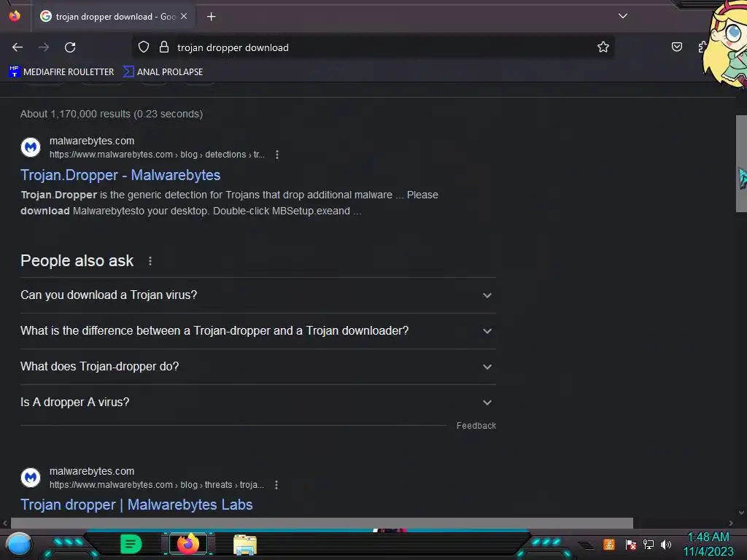Open Action Center flag in system tray
The height and width of the screenshot is (560, 747).
tap(630, 544)
